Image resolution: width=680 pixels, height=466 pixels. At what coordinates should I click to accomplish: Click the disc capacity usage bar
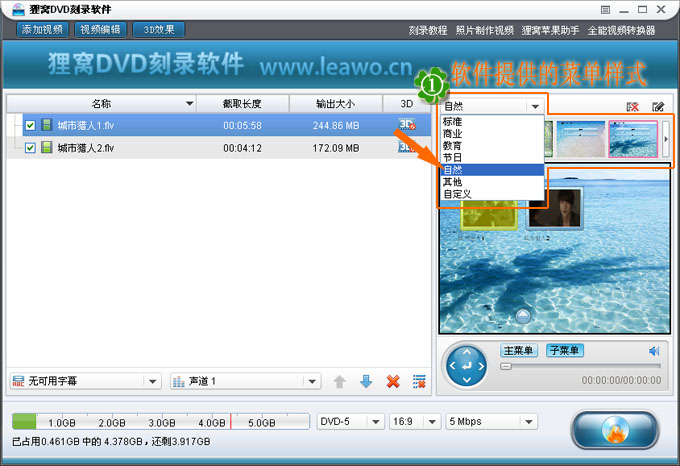point(161,421)
